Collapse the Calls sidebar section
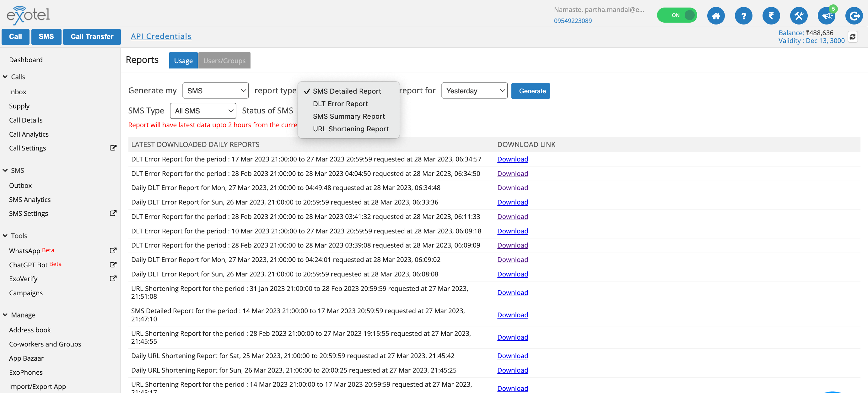This screenshot has height=393, width=868. point(5,77)
